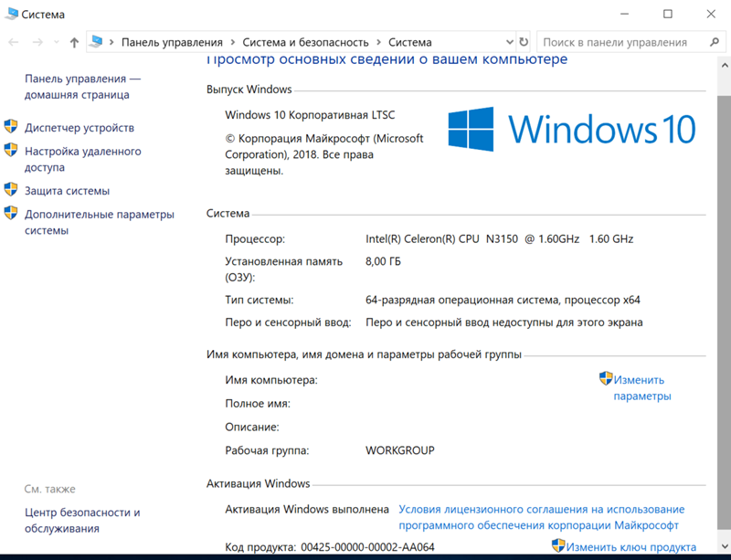Expand chevron after Система и безопасность
This screenshot has height=560, width=731.
378,42
